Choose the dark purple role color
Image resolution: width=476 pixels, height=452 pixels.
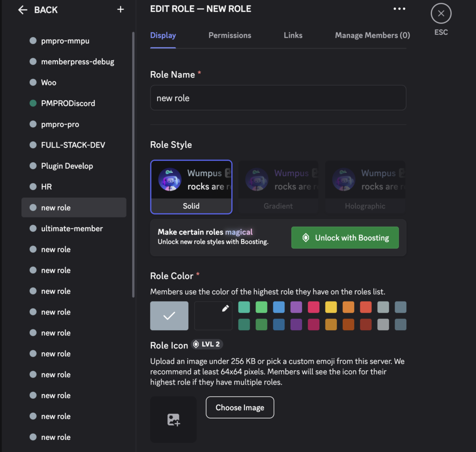point(296,324)
